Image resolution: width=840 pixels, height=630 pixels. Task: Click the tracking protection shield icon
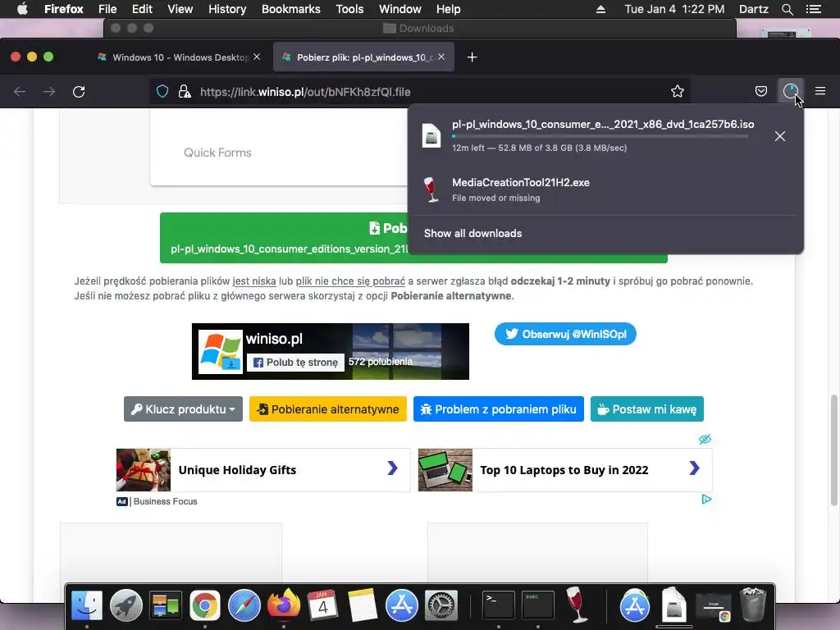[x=162, y=92]
